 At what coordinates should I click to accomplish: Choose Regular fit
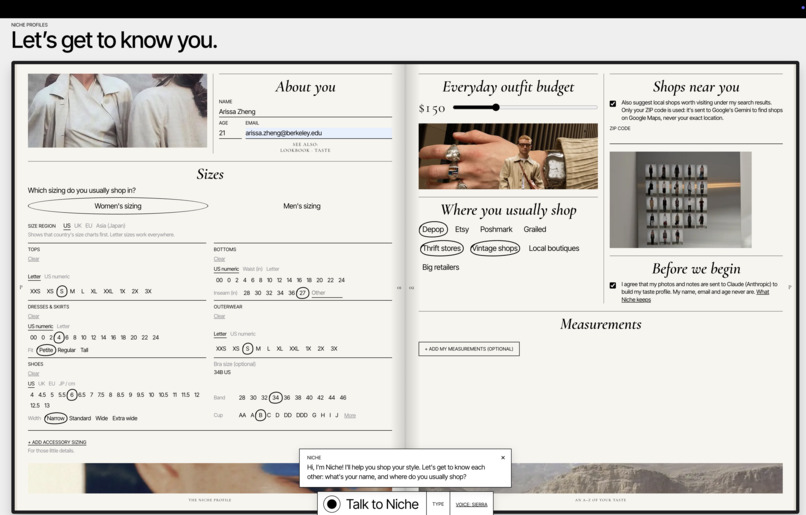point(66,350)
